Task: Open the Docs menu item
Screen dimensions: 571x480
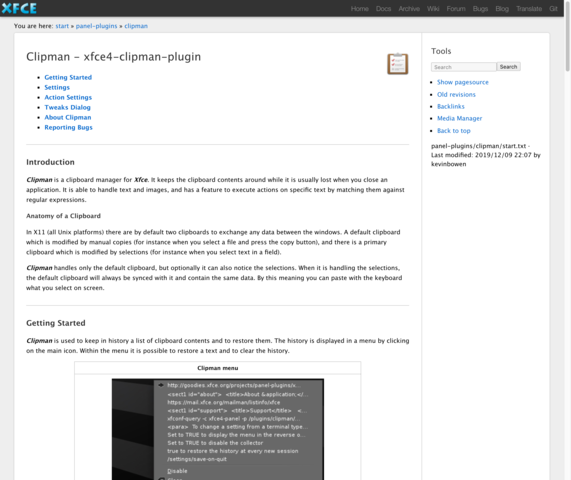Action: click(383, 9)
